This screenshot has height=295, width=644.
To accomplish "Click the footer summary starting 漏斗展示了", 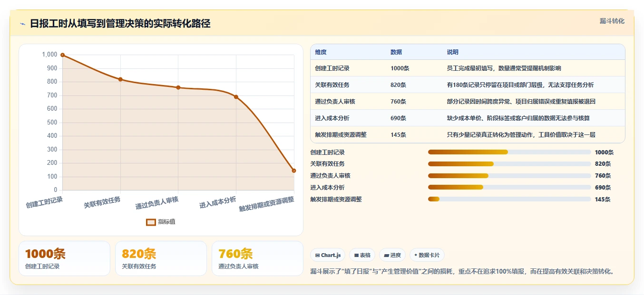I will (x=463, y=272).
